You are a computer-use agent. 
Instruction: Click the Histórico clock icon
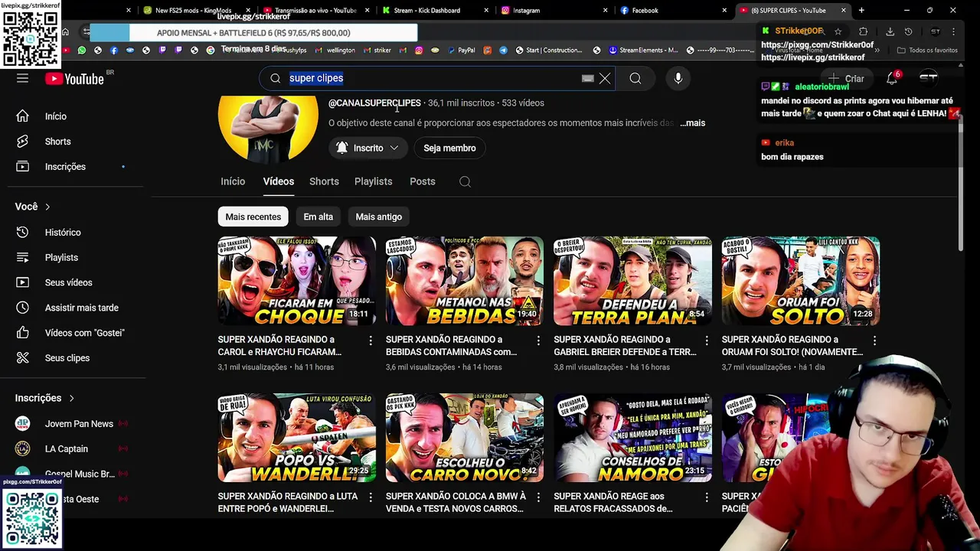point(22,232)
